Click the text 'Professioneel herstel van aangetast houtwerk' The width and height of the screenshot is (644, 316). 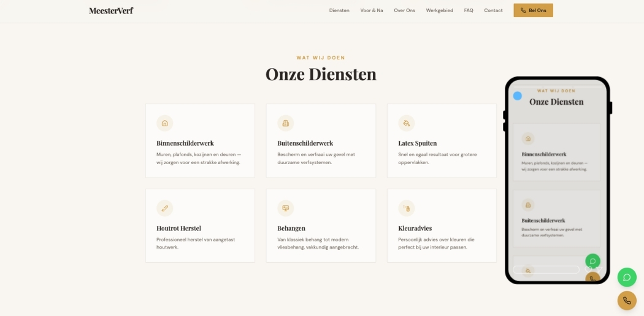196,244
